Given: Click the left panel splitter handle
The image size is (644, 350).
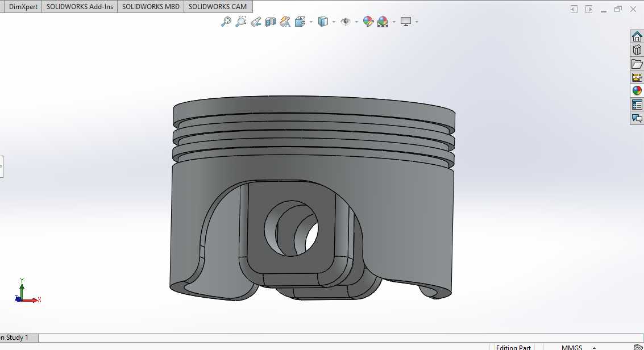Looking at the screenshot, I should pyautogui.click(x=1, y=166).
